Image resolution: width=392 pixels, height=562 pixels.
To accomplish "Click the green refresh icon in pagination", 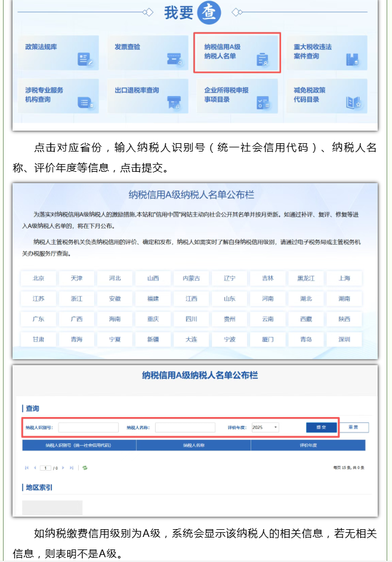I will pyautogui.click(x=85, y=468).
